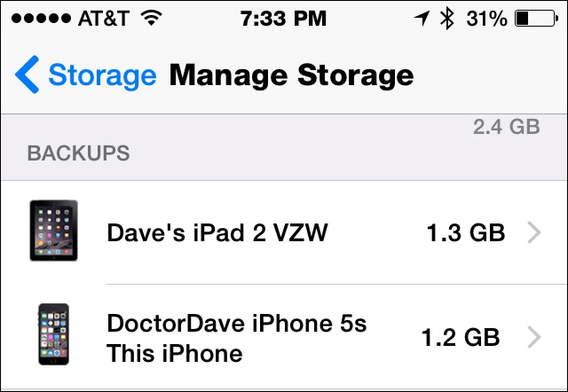Tap the location services arrow icon

click(422, 18)
